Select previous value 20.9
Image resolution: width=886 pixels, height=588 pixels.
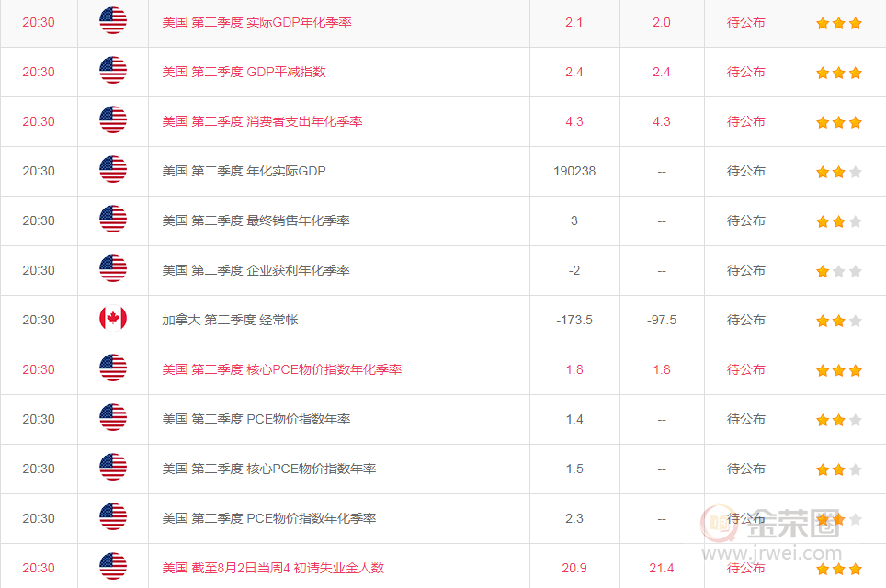(574, 568)
